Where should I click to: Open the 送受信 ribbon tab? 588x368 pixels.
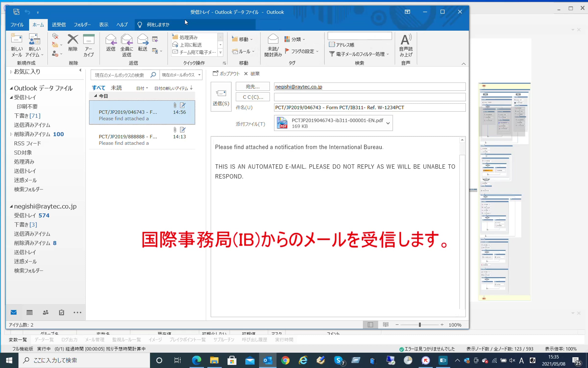(59, 25)
